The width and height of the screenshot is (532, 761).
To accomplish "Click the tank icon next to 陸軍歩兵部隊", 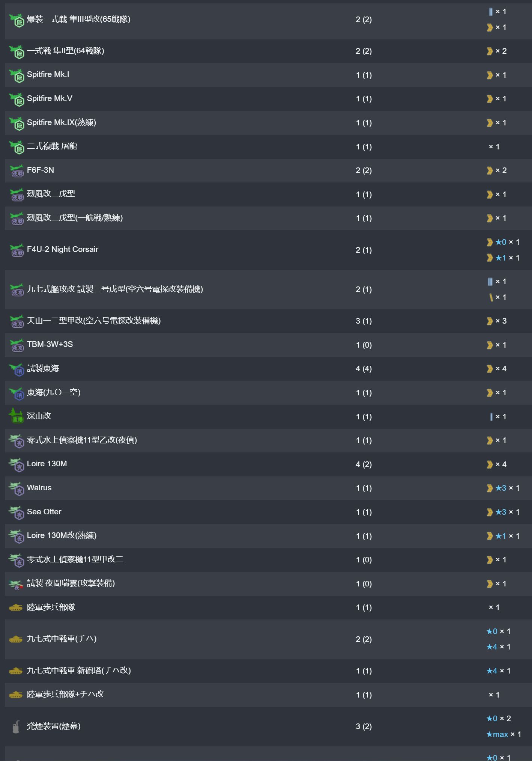I will click(x=16, y=607).
